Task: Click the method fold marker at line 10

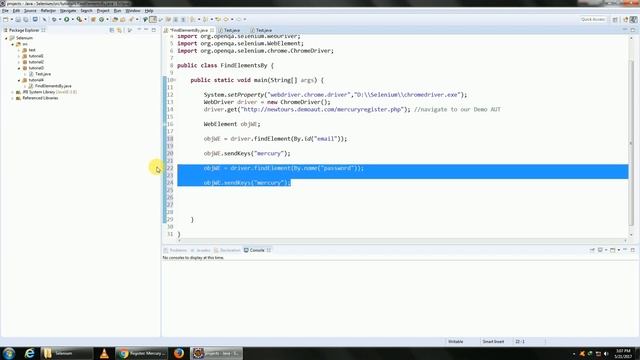Action: (x=175, y=80)
